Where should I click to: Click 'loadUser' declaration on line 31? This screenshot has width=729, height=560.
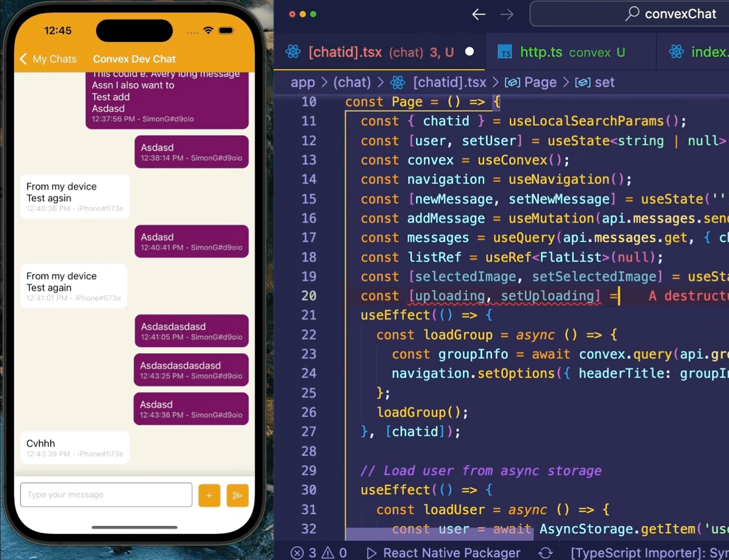point(454,509)
